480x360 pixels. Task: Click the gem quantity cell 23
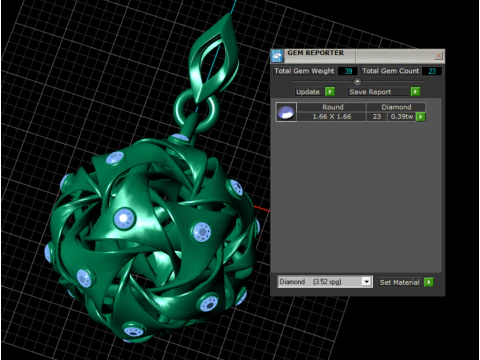point(377,117)
